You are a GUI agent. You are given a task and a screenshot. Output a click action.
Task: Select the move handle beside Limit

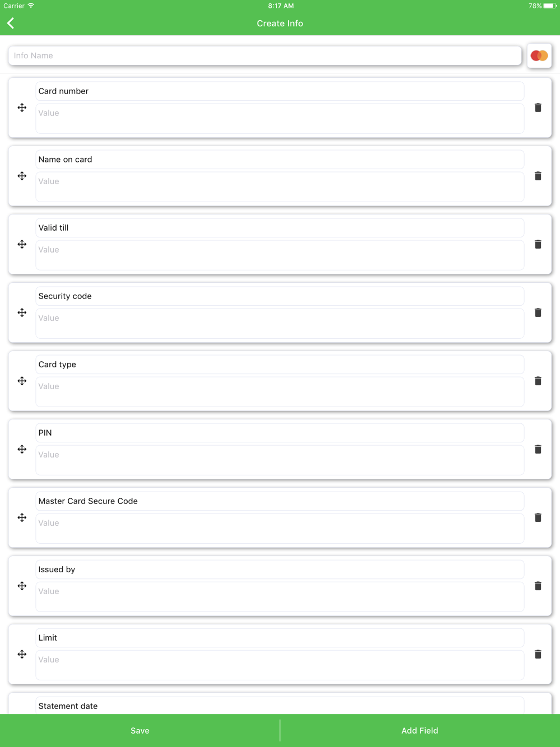coord(22,654)
